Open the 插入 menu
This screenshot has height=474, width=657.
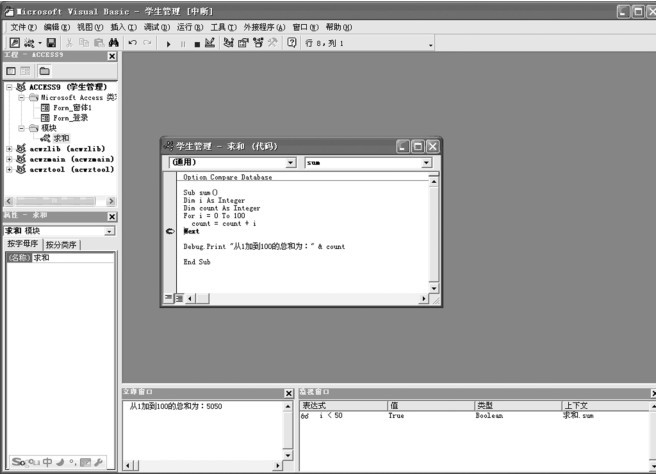124,27
